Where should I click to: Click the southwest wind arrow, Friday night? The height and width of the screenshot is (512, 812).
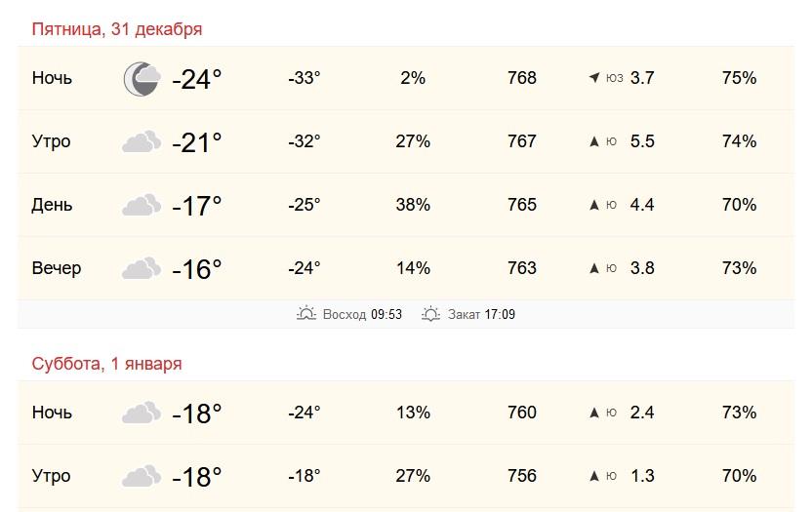click(593, 78)
